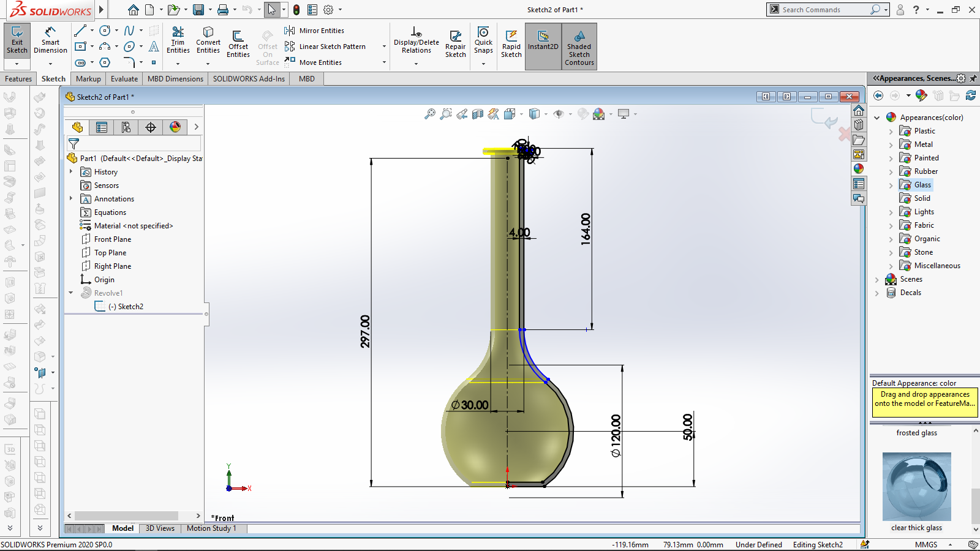The image size is (980, 551).
Task: Expand the History tree node
Action: click(71, 172)
